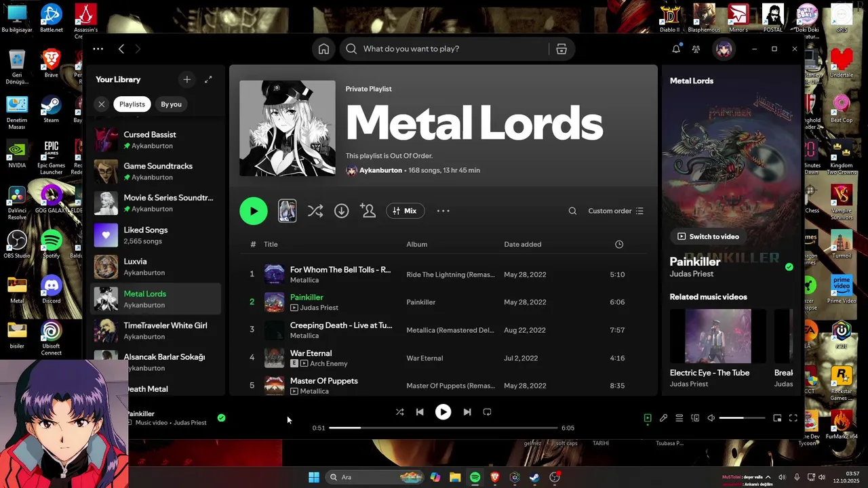The height and width of the screenshot is (488, 868).
Task: Sort by duration clock icon
Action: coord(619,244)
